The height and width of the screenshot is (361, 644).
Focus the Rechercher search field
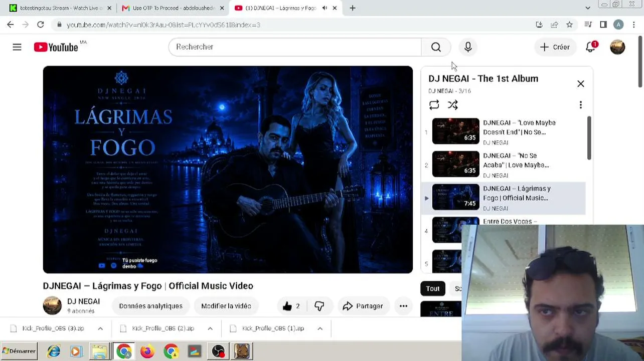click(x=295, y=47)
